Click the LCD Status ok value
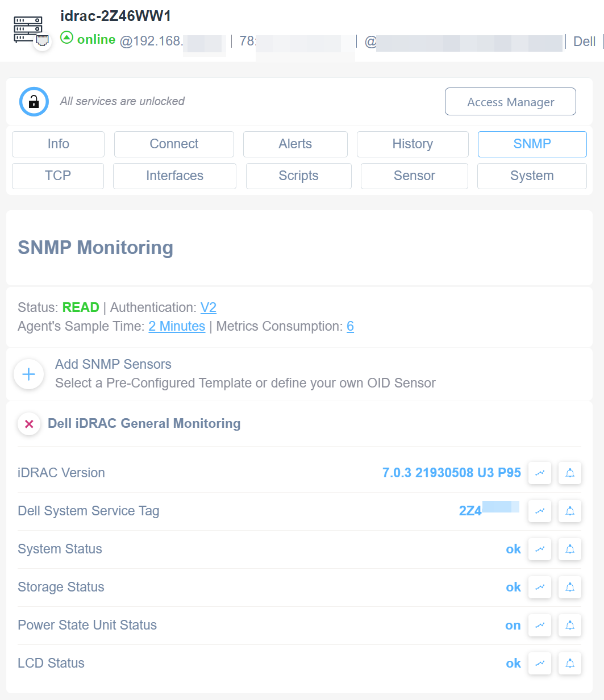The height and width of the screenshot is (700, 604). pyautogui.click(x=514, y=663)
